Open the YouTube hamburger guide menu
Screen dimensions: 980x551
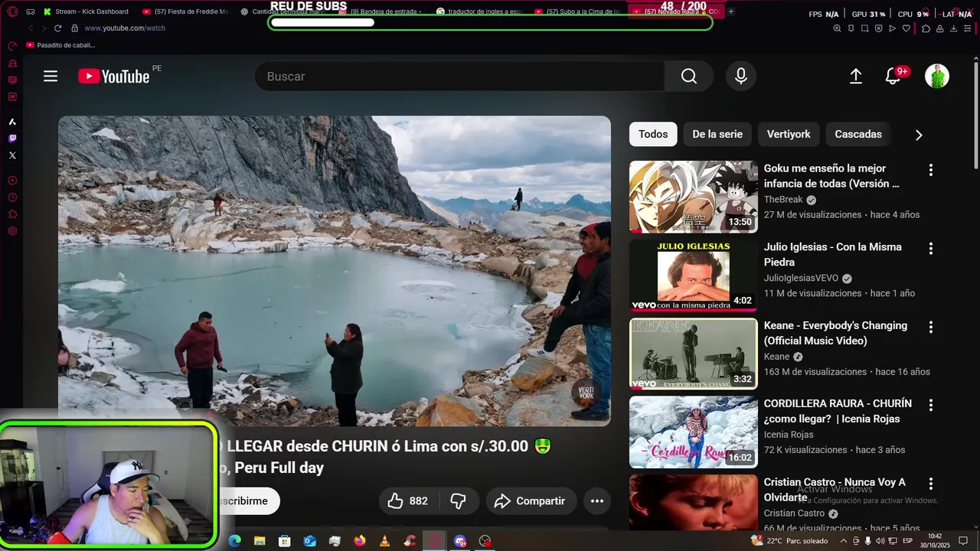click(x=51, y=76)
